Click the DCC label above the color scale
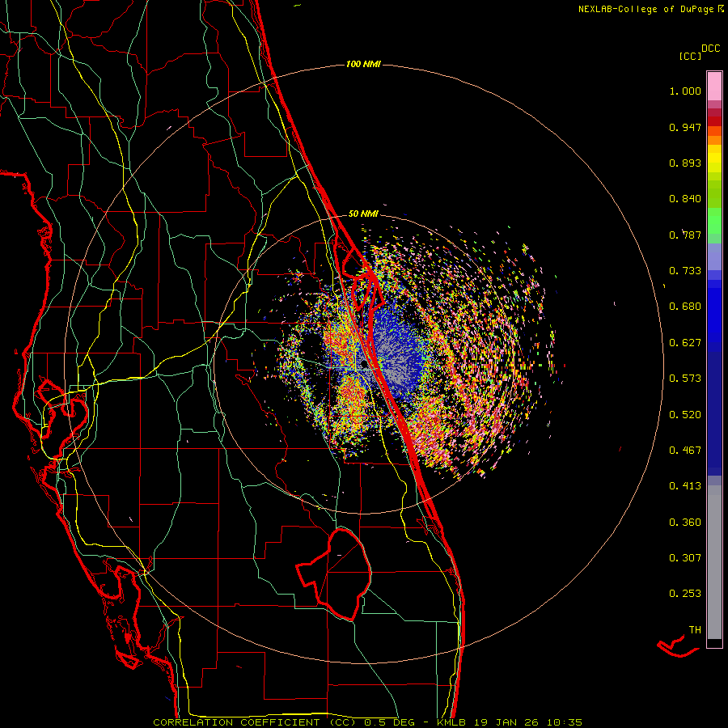The height and width of the screenshot is (728, 728). [711, 49]
